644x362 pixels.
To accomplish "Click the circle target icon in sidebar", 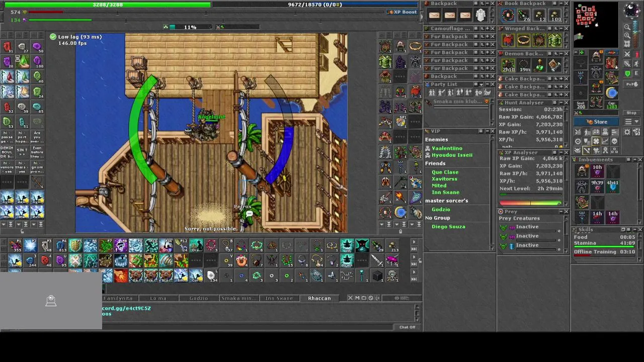I will [x=578, y=141].
